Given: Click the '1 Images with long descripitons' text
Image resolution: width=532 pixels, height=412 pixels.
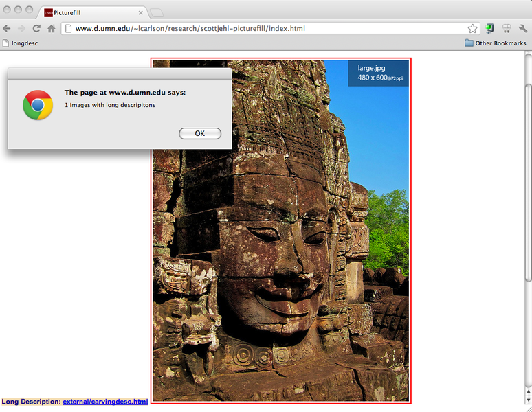Looking at the screenshot, I should (x=110, y=105).
